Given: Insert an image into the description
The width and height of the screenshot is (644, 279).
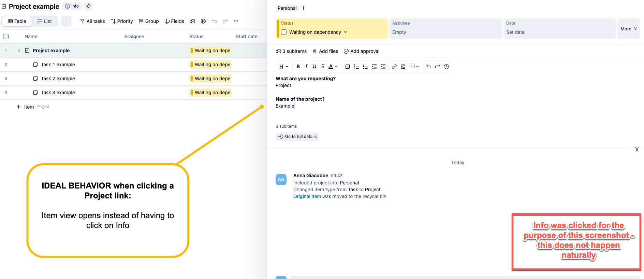Looking at the screenshot, I should [403, 67].
